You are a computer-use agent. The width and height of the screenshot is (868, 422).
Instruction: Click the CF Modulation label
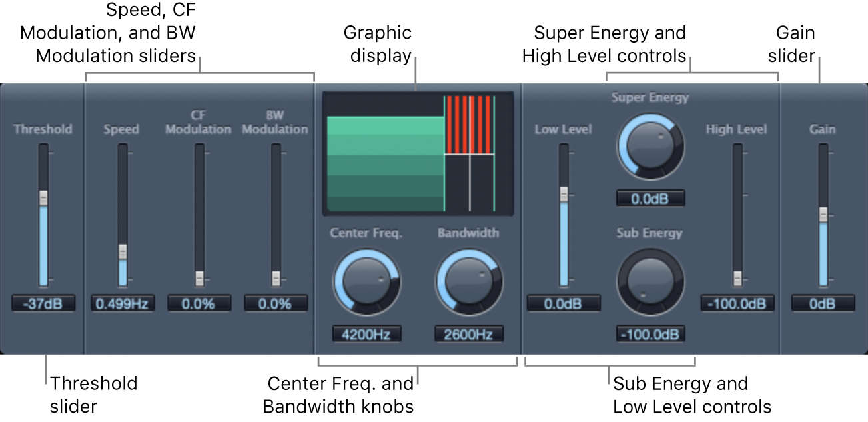pos(198,122)
